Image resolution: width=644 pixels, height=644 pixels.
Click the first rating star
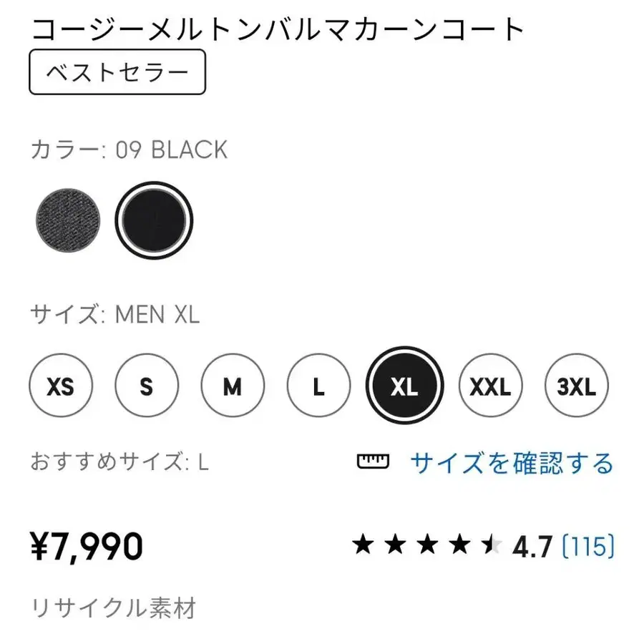(x=364, y=547)
